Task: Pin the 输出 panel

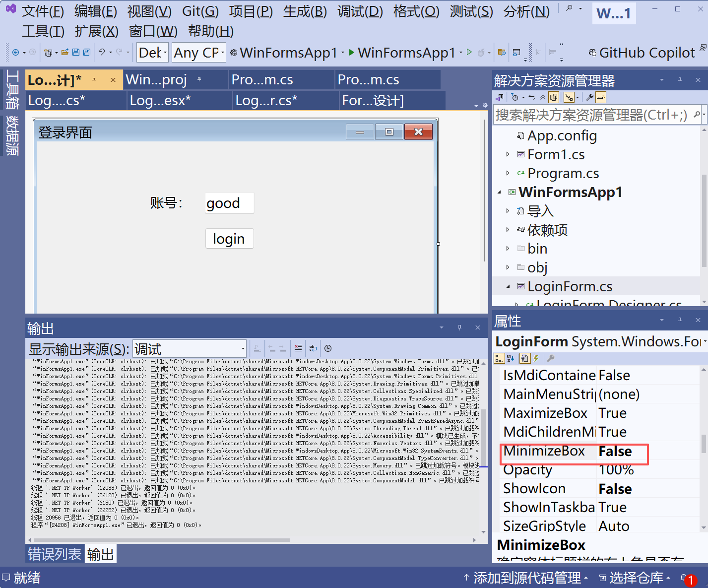Action: [x=459, y=327]
